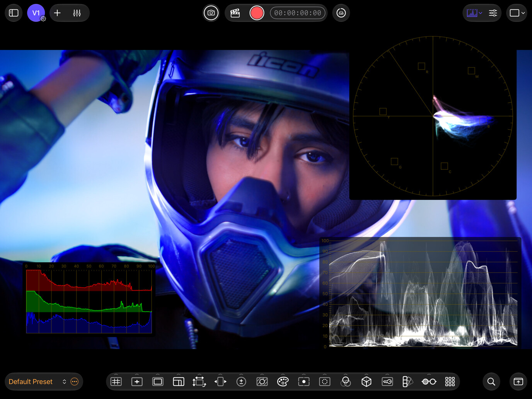This screenshot has height=399, width=532.
Task: Select the 00:00:00:00 timecode field
Action: pos(297,13)
